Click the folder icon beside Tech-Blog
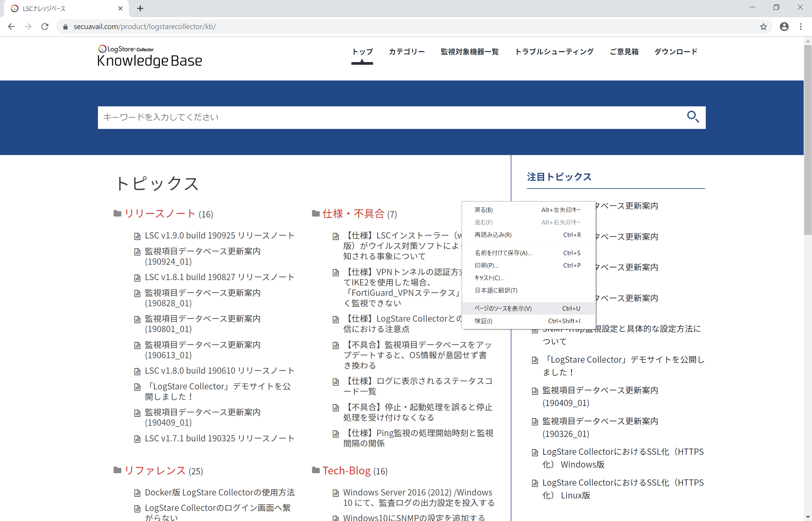Viewport: 812px width, 521px height. click(316, 470)
